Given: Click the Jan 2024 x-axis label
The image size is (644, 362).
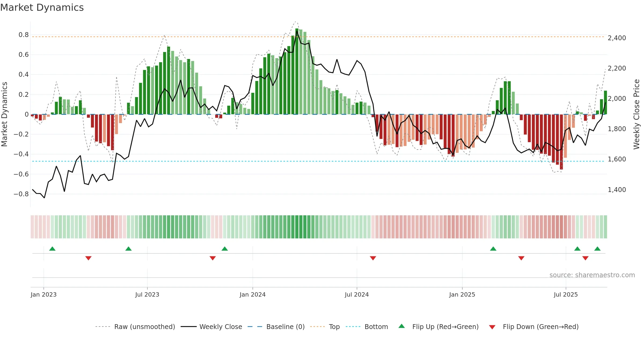Looking at the screenshot, I should click(x=253, y=294).
